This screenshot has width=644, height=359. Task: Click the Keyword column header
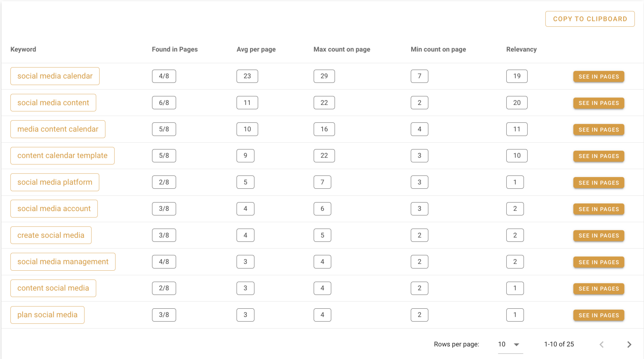tap(23, 49)
